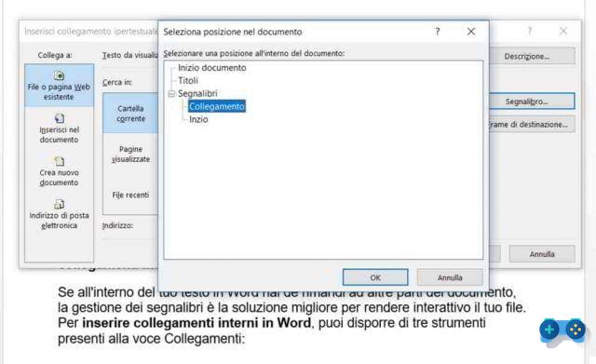Click the Segnalibro... button
The image size is (596, 364).
tap(532, 101)
